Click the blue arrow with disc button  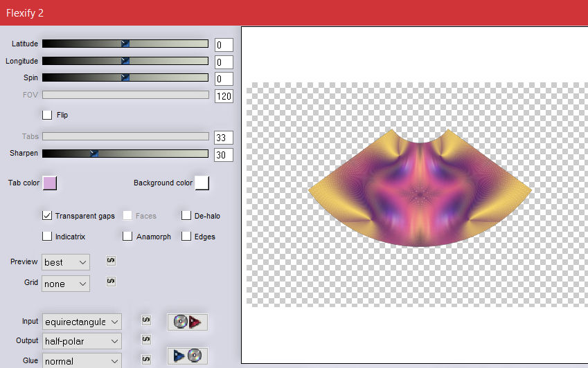188,356
